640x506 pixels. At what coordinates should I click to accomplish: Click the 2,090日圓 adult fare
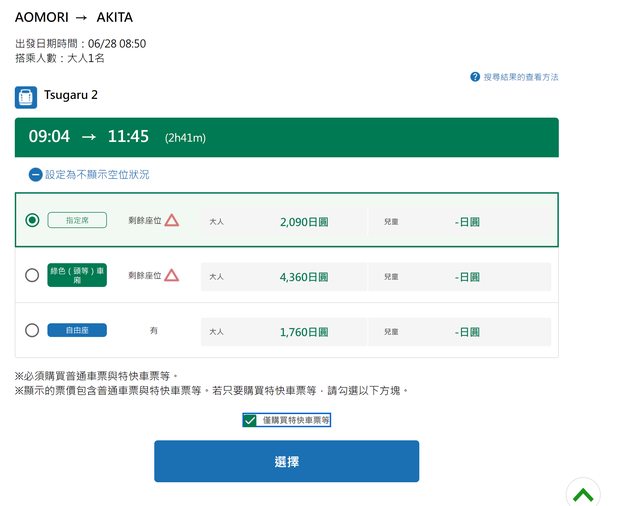coord(304,221)
